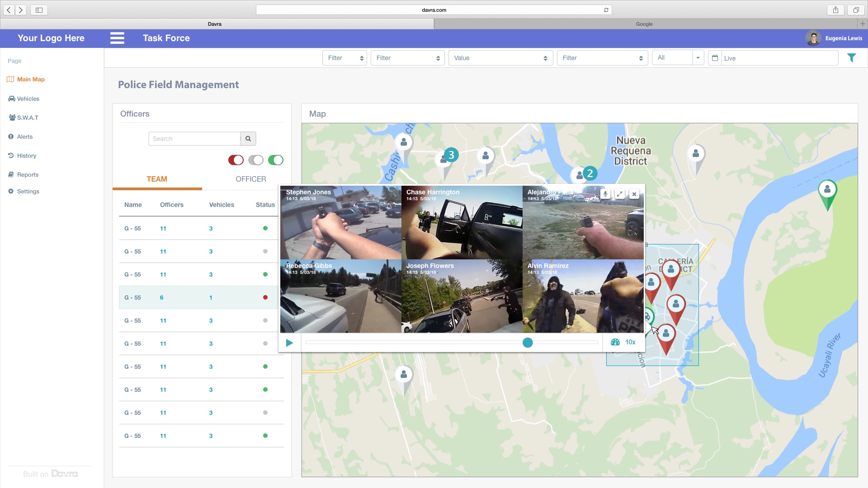Click the video timeline slider handle
868x488 pixels.
point(528,343)
